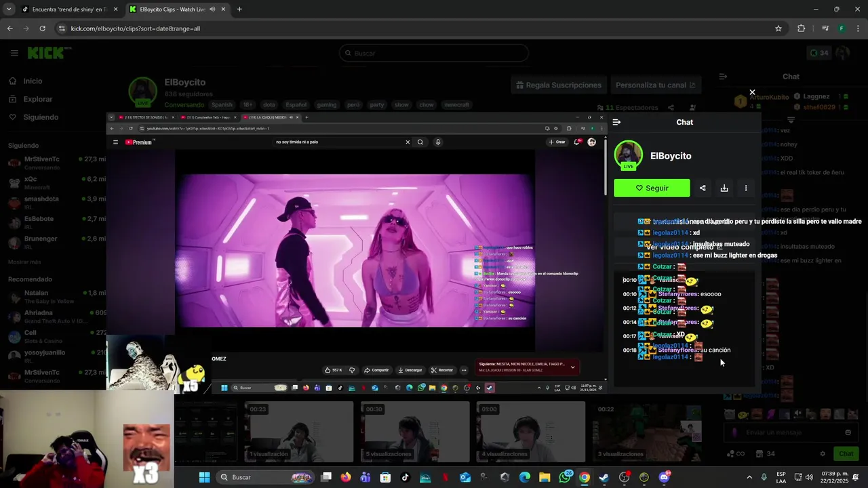This screenshot has width=868, height=488.
Task: Open the Windows Start menu
Action: point(205,477)
